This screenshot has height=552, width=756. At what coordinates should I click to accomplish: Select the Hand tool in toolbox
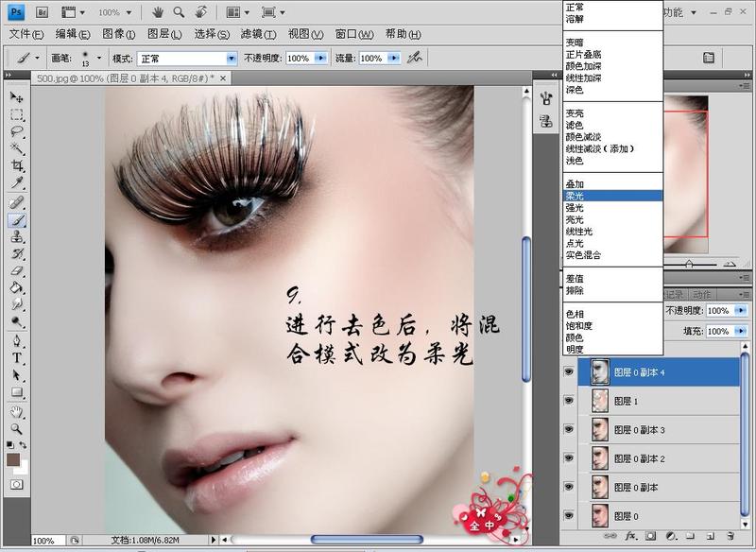pos(17,412)
